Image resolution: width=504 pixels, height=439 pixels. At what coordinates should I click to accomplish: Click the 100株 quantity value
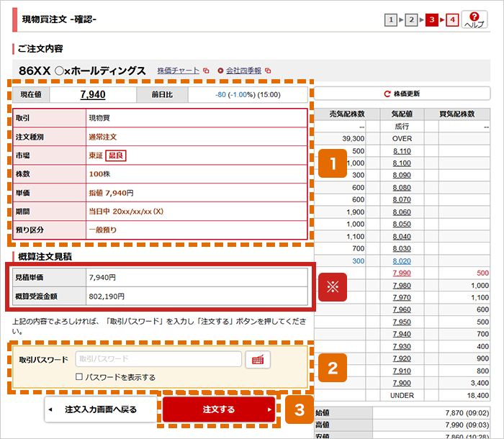point(99,174)
